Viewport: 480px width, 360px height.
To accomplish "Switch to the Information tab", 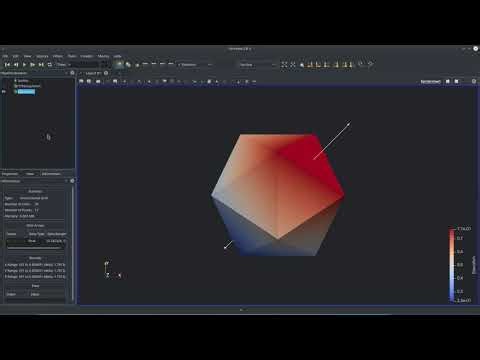I will coord(51,174).
